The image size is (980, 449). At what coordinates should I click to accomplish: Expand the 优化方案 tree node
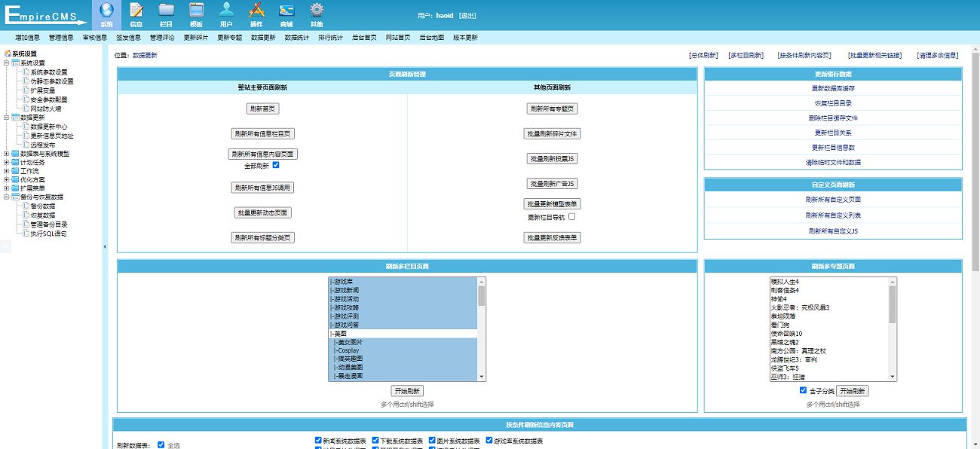[x=7, y=180]
